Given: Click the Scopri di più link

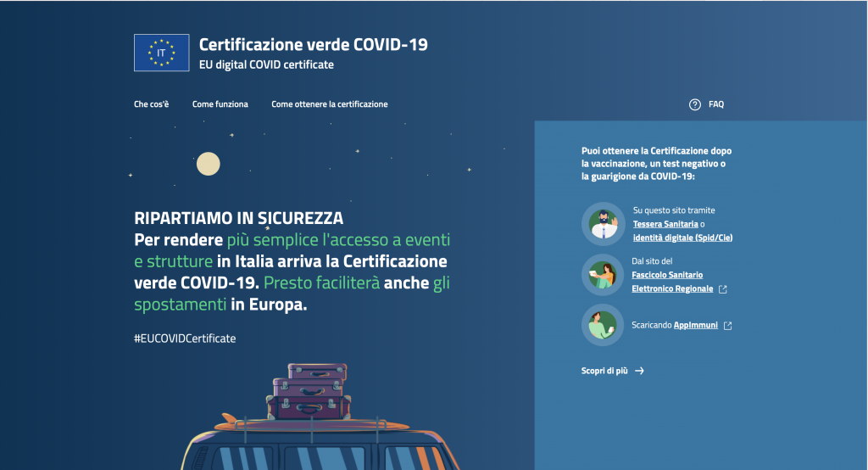Looking at the screenshot, I should (604, 371).
